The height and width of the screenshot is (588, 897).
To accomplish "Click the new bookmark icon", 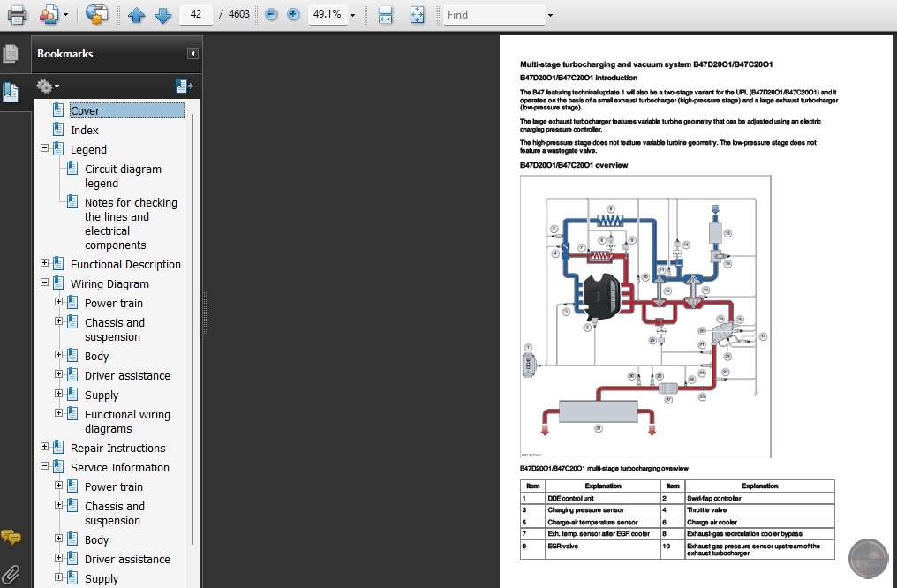I will coord(184,86).
